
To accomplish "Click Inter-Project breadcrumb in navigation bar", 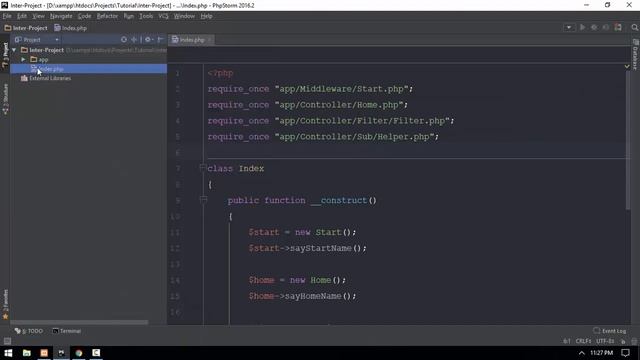I will 26,28.
